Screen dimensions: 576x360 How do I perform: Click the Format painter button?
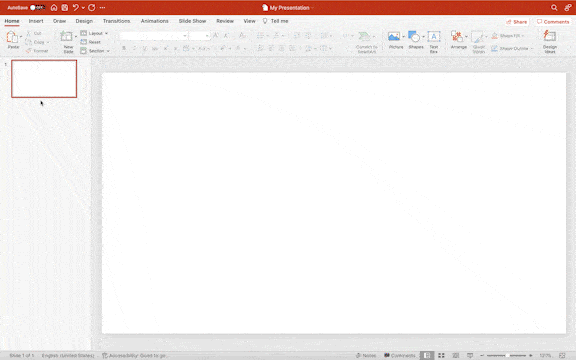37,51
